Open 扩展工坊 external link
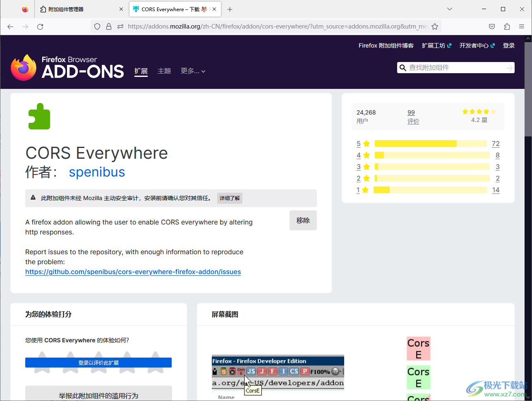Screen dimensions: 532x401 coord(436,45)
